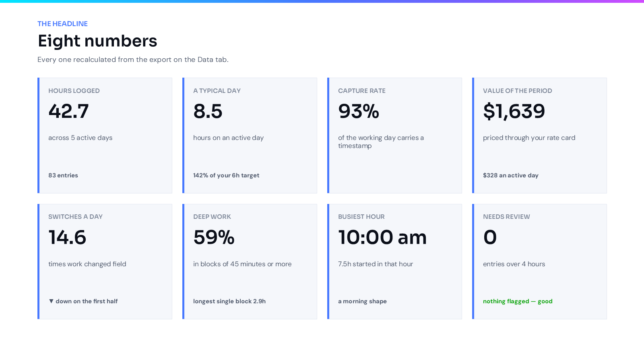Image resolution: width=644 pixels, height=362 pixels.
Task: Click the VALUE OF THE PERIOD label
Action: click(x=518, y=91)
